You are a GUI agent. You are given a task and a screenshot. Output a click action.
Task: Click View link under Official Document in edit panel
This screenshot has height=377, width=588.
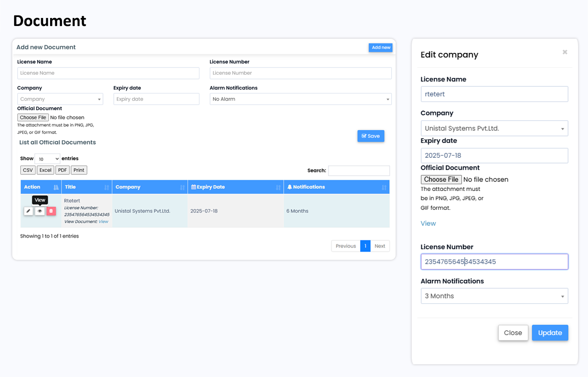[428, 223]
